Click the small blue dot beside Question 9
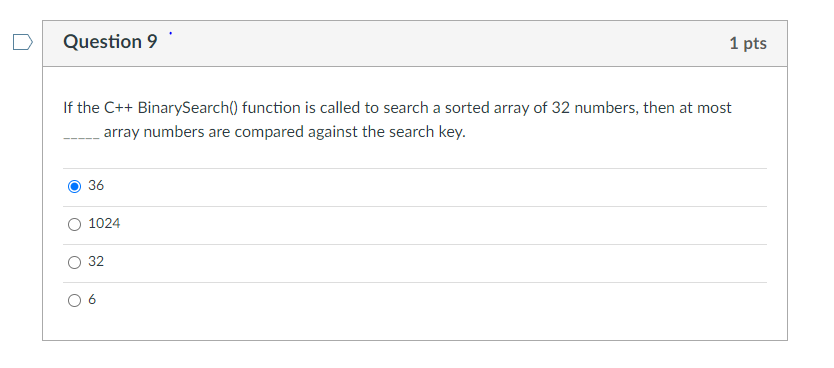This screenshot has height=368, width=834. tap(171, 34)
